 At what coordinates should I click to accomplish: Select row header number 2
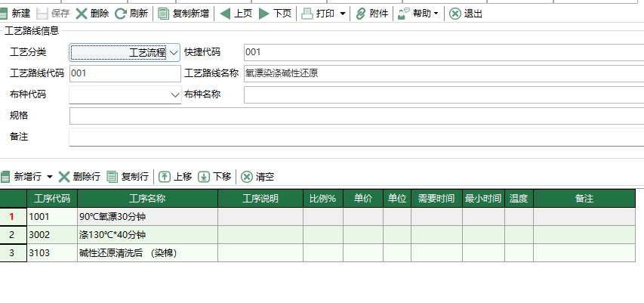tap(13, 235)
